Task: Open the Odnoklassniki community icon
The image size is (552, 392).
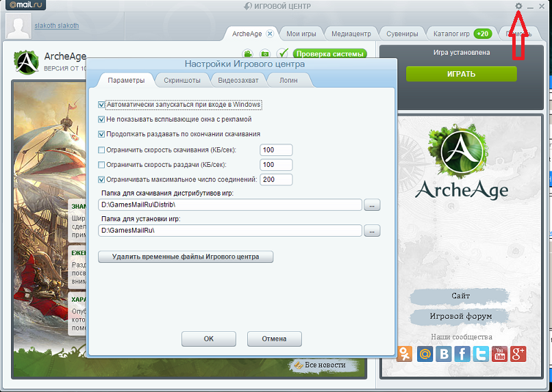Action: click(404, 354)
